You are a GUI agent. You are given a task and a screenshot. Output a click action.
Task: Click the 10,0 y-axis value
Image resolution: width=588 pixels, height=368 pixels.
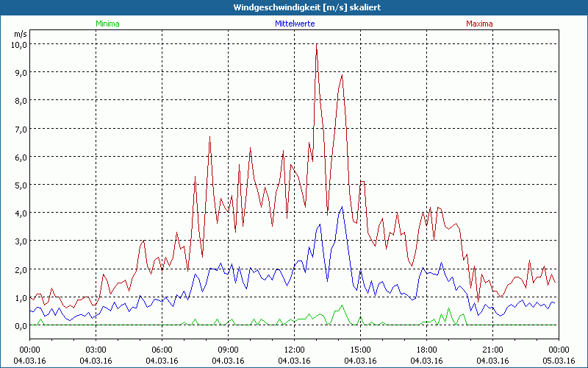tap(19, 44)
